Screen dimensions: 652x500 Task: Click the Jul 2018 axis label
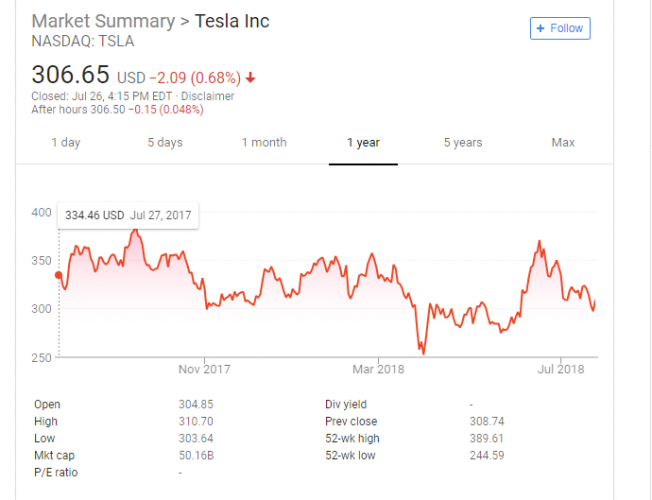(559, 370)
